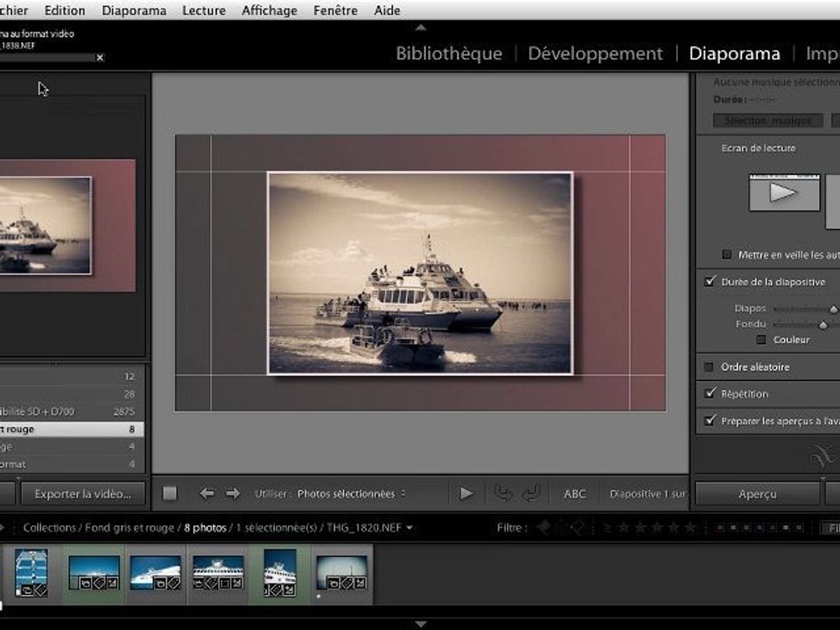Image resolution: width=840 pixels, height=630 pixels.
Task: Click the playback screen play preview icon
Action: pos(784,192)
